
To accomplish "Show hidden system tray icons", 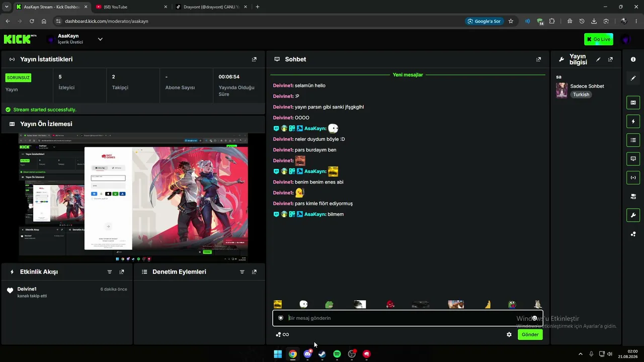I will (x=580, y=354).
